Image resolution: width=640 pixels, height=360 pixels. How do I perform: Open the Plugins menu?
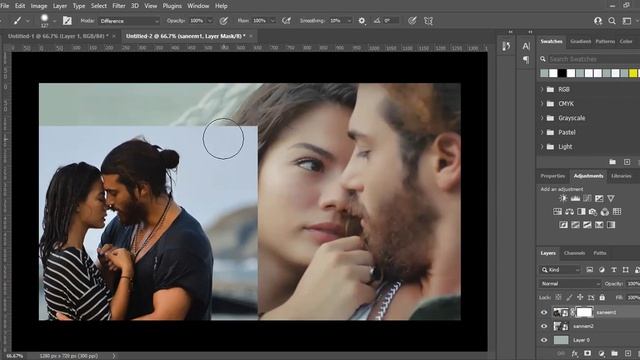click(172, 6)
